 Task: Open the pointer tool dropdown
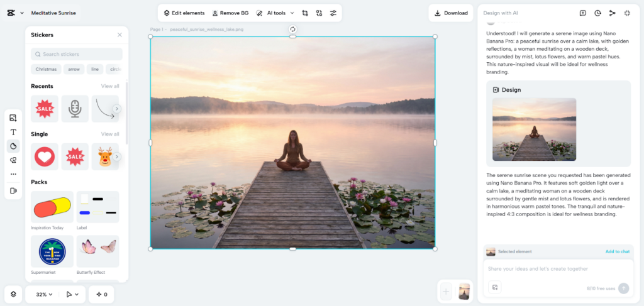click(x=72, y=294)
